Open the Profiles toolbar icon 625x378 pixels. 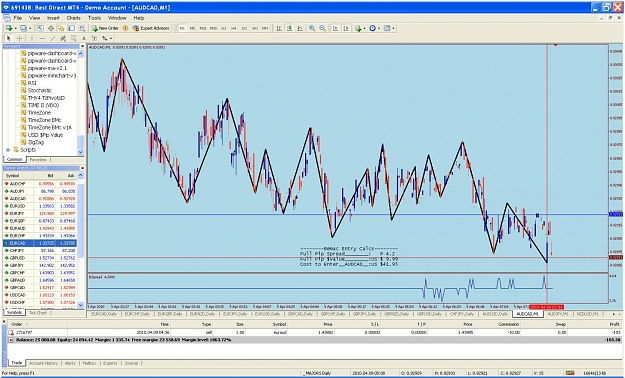click(24, 28)
